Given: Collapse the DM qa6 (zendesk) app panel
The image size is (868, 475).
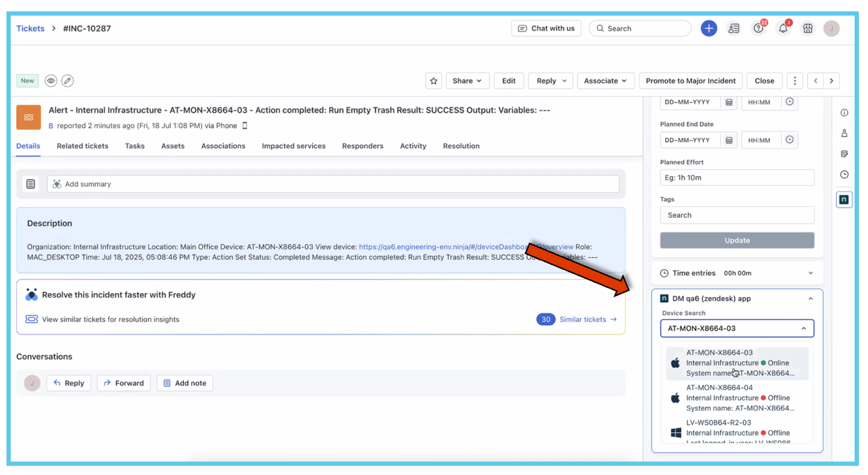Looking at the screenshot, I should pos(810,298).
